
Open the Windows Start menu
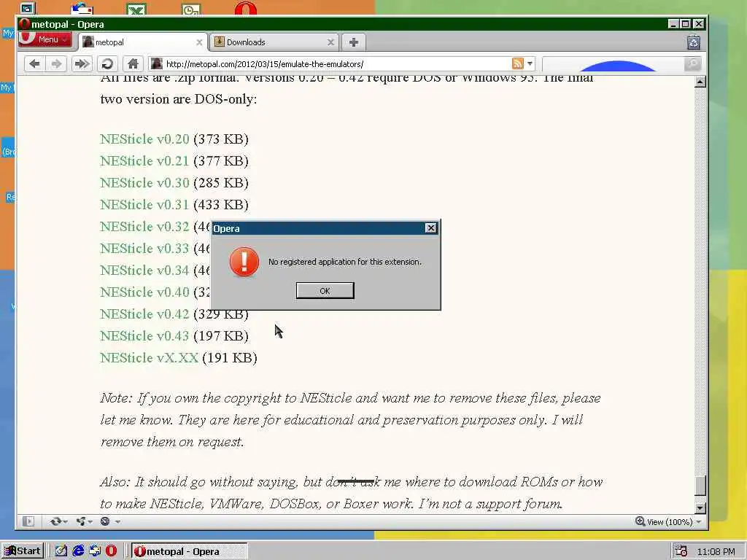(x=22, y=551)
